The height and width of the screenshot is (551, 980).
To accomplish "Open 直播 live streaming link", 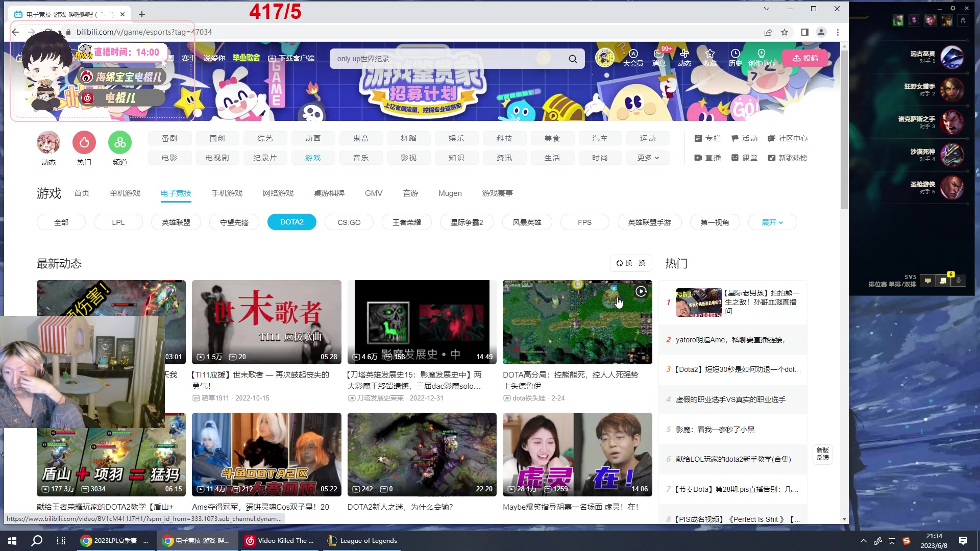I will [x=707, y=158].
